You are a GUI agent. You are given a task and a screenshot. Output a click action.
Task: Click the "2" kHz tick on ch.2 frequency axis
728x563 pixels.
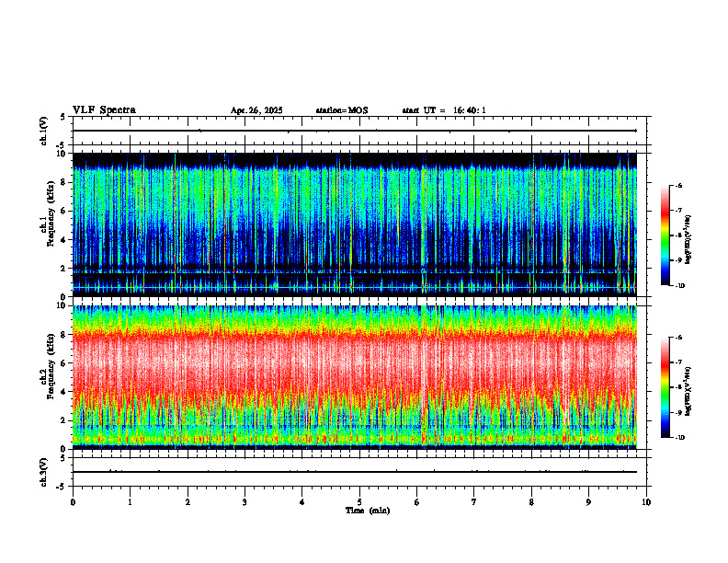(x=64, y=420)
